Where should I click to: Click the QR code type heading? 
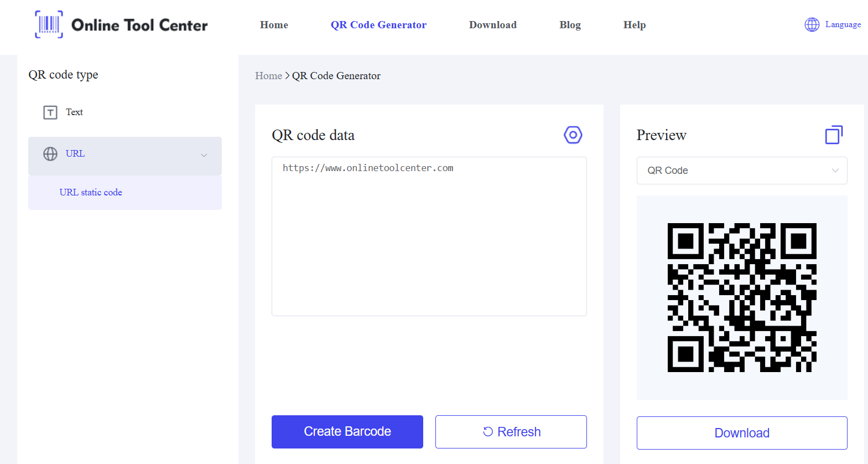tap(63, 75)
